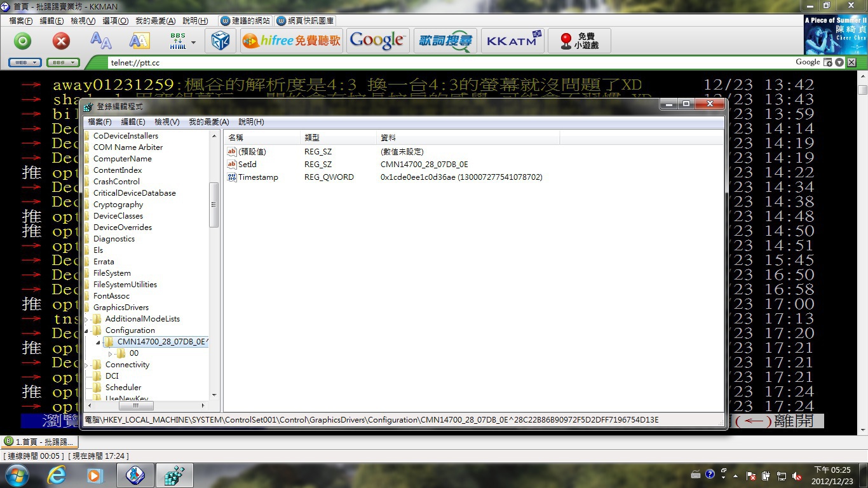Image resolution: width=868 pixels, height=488 pixels.
Task: Open Registry Editor 檔案(F) menu
Action: (100, 122)
